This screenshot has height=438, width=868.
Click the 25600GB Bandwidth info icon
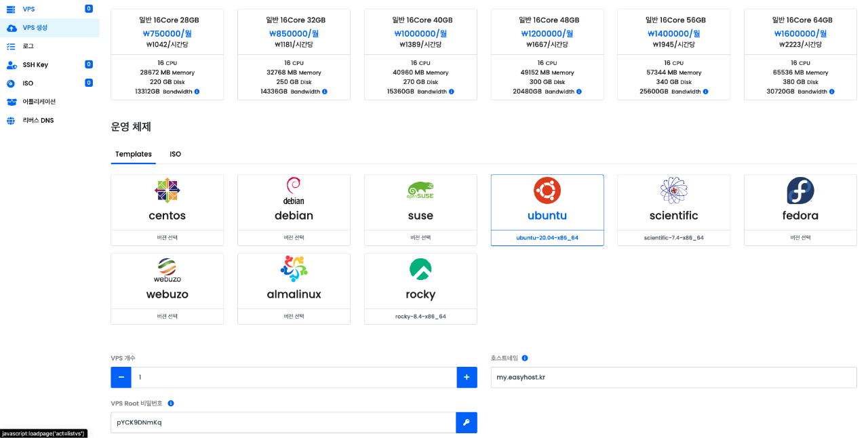pyautogui.click(x=705, y=92)
